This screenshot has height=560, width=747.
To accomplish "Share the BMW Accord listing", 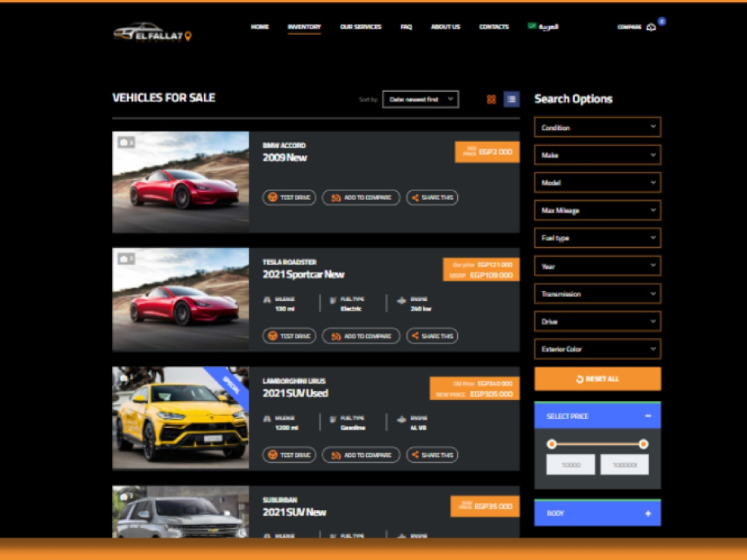I will tap(432, 198).
